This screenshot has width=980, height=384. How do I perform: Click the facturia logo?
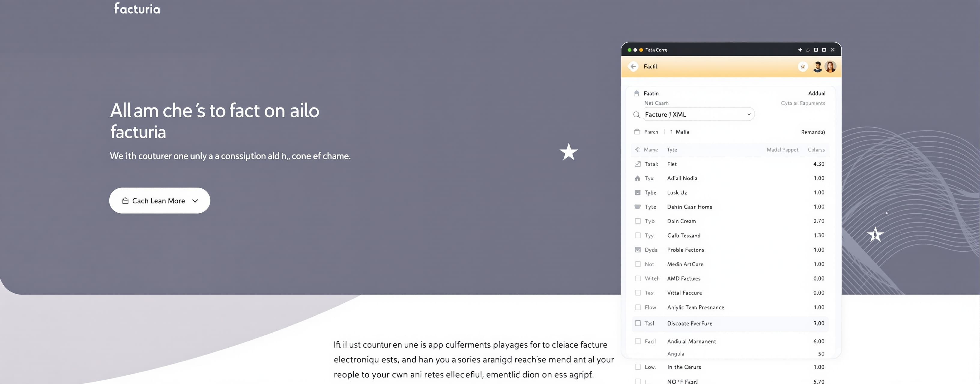click(x=137, y=8)
